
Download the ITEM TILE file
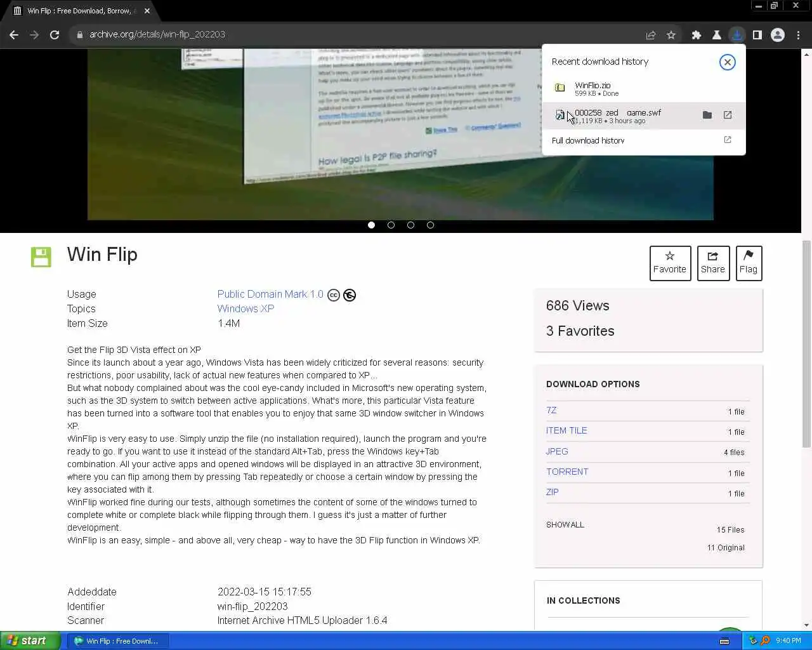(x=566, y=431)
